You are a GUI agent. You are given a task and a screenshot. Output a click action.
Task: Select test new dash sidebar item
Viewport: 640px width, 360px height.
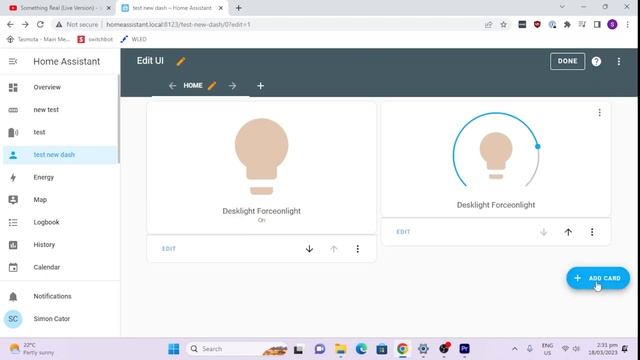coord(59,155)
